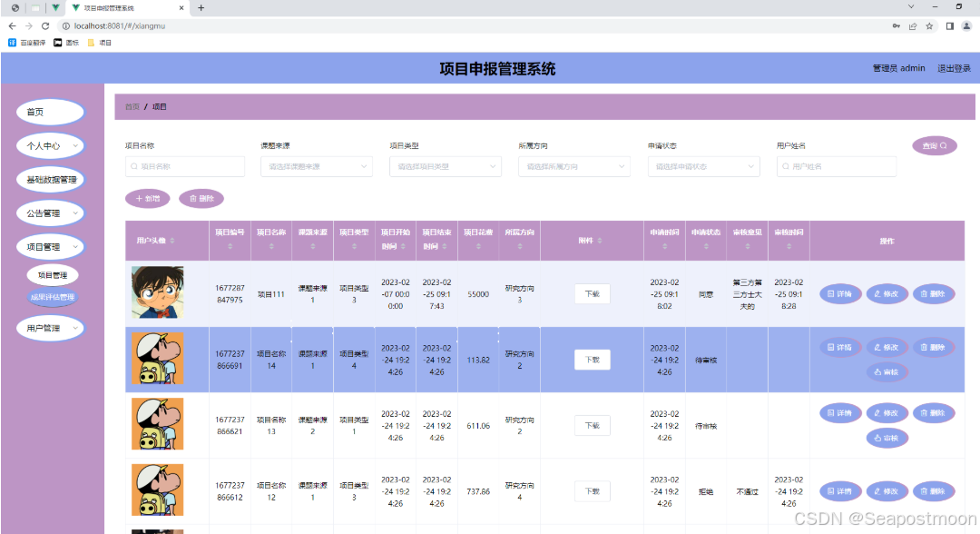Expand the 个人中心 sidebar menu

[x=50, y=145]
